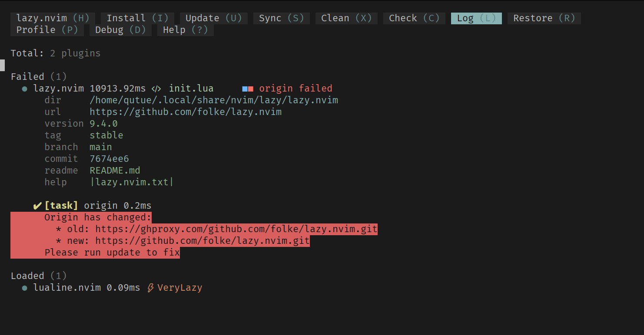Click the branch value main
Viewport: 644px width, 335px height.
(x=101, y=147)
